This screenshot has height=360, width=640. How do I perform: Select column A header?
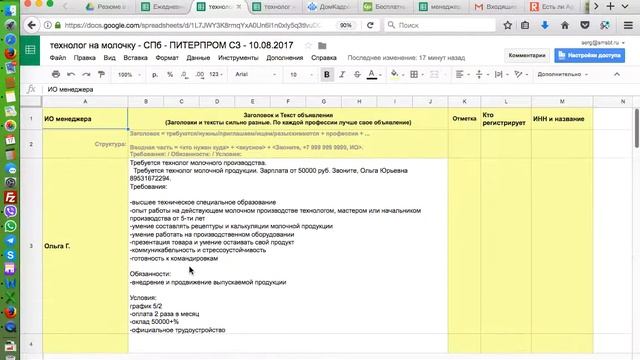coord(85,101)
